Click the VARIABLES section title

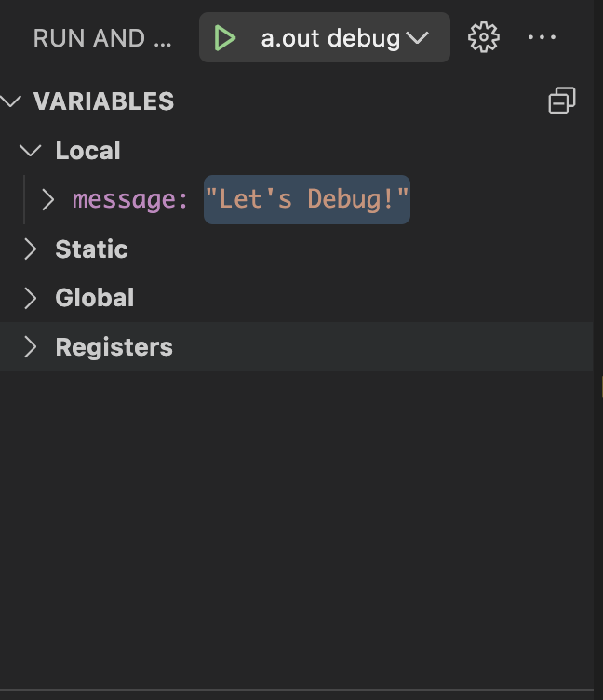tap(103, 101)
